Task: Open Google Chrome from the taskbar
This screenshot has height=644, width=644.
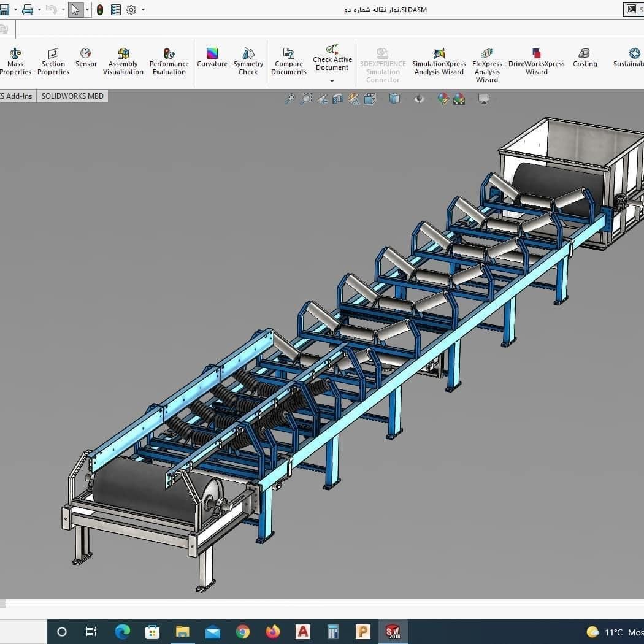Action: (243, 632)
